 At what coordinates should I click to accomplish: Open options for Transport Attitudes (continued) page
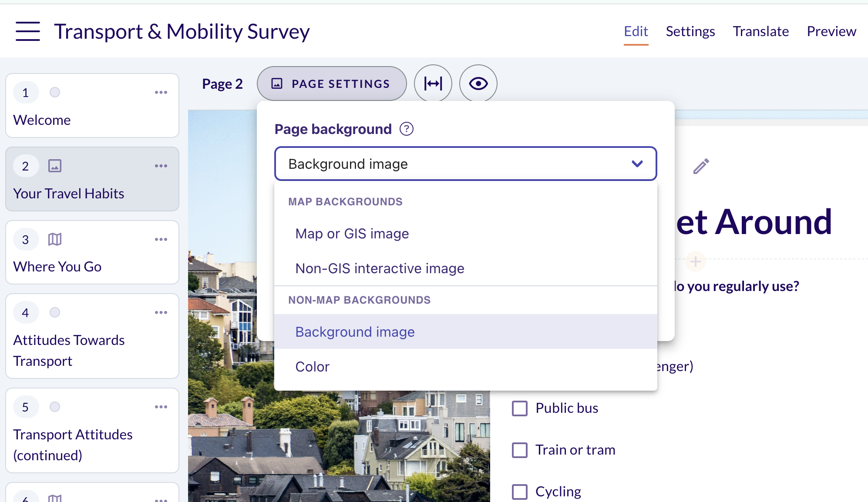[x=161, y=407]
